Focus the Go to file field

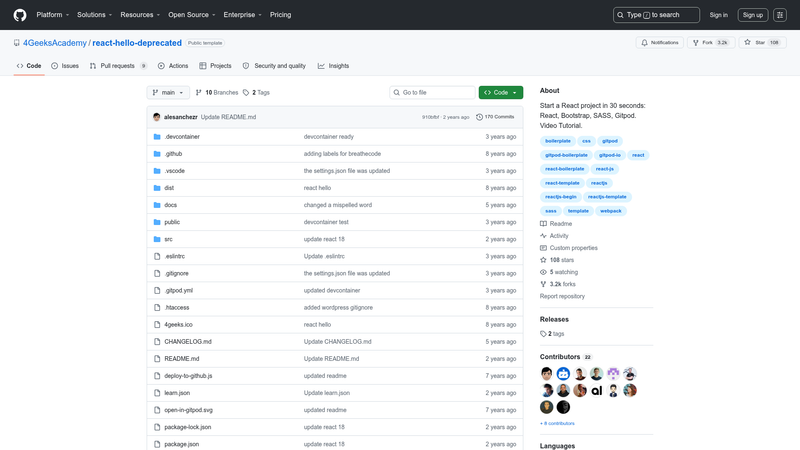point(433,92)
